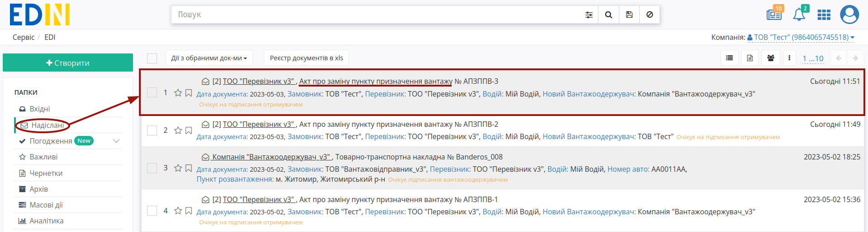868x232 pixels.
Task: Open document Акт № АПЗППВ-3
Action: click(x=399, y=82)
